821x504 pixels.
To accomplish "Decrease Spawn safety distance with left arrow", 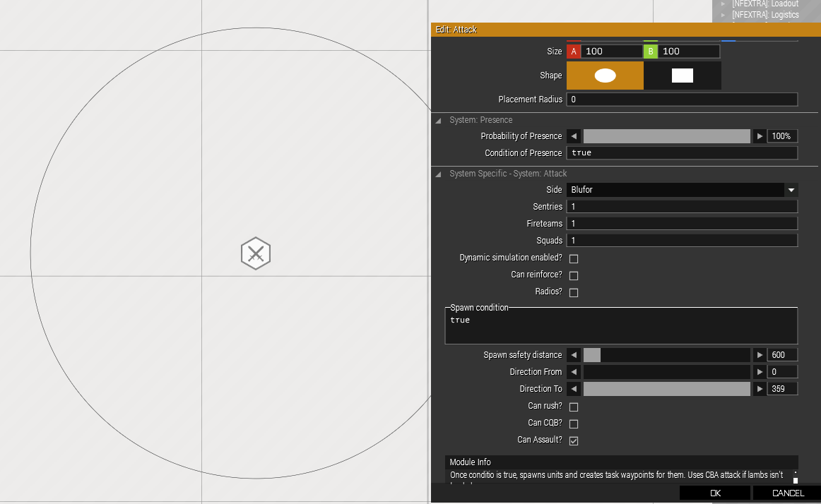I will pos(574,355).
